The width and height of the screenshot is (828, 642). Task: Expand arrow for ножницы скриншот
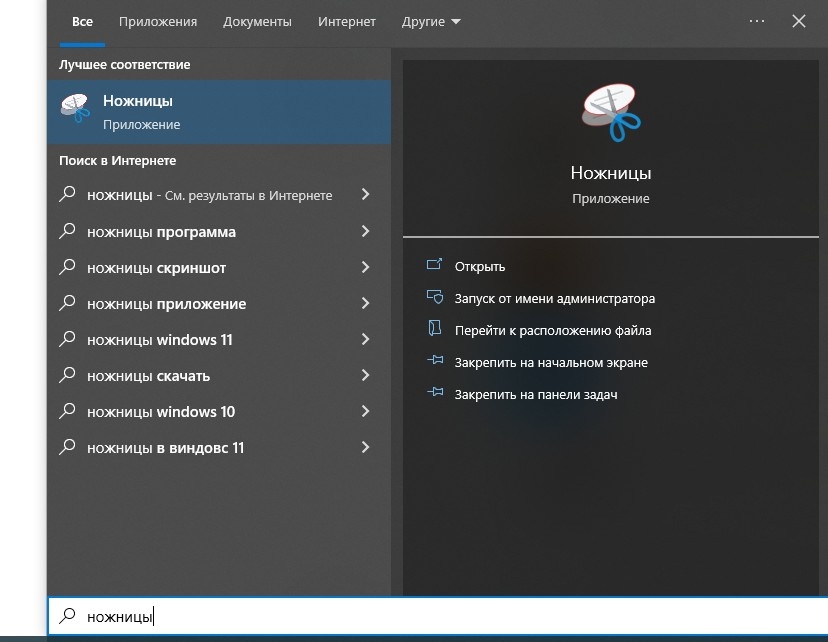[365, 267]
